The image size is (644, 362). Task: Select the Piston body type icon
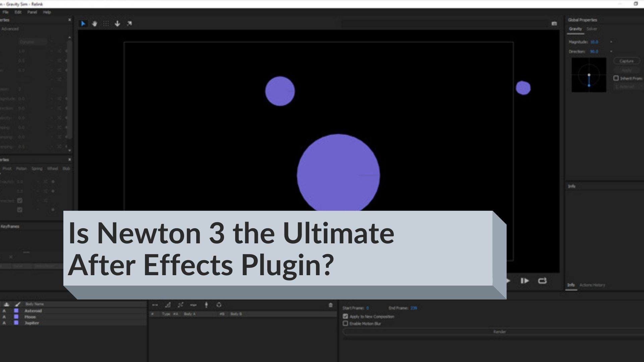click(x=20, y=168)
